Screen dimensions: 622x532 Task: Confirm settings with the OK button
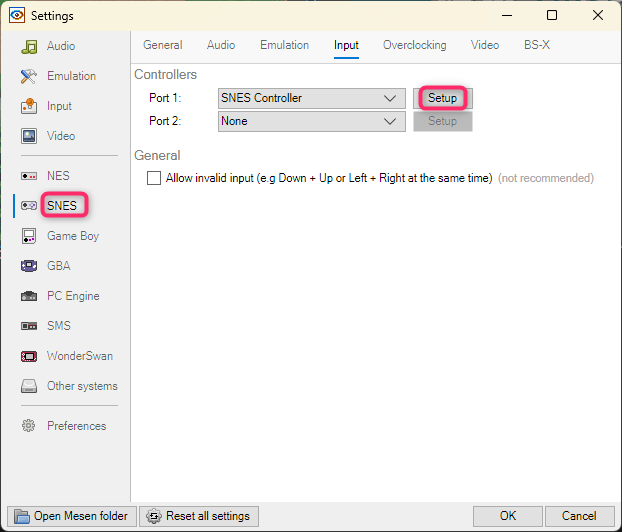(x=508, y=516)
